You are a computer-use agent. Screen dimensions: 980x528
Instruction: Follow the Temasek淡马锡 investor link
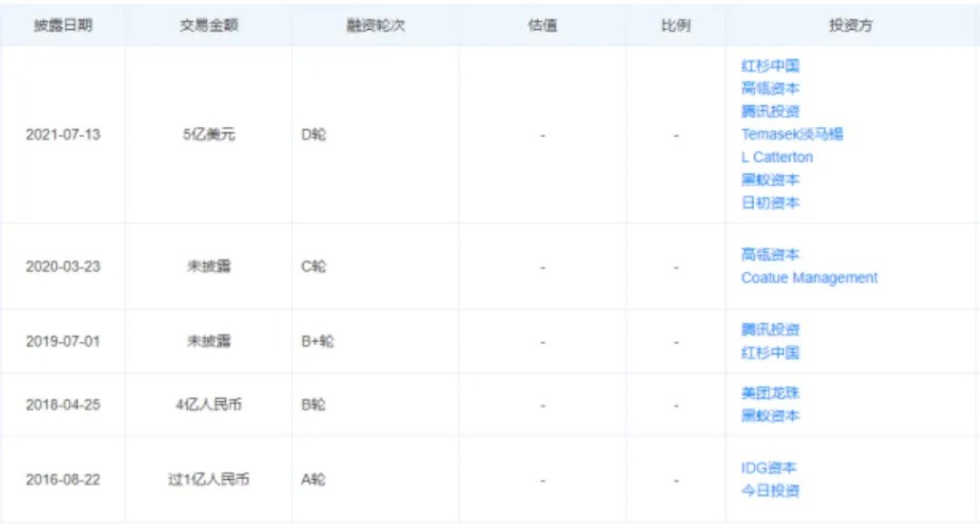792,133
